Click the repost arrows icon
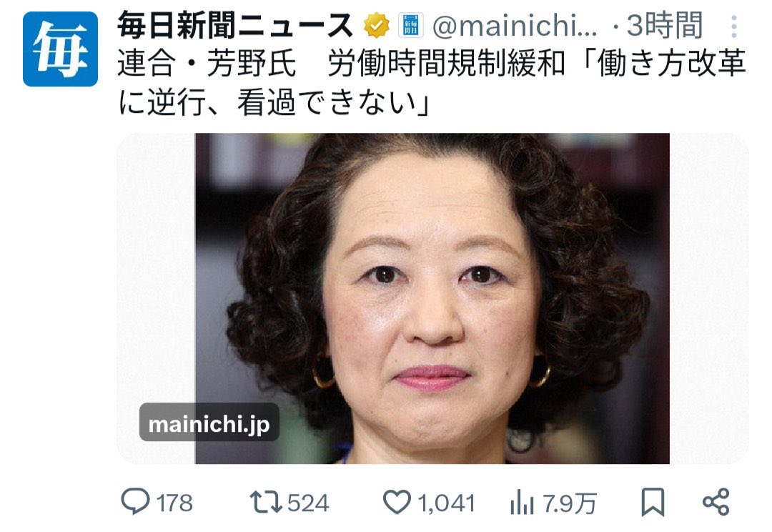 pos(265,502)
